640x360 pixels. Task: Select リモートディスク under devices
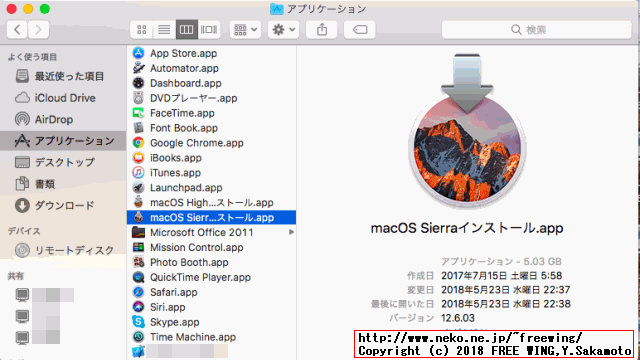(63, 250)
